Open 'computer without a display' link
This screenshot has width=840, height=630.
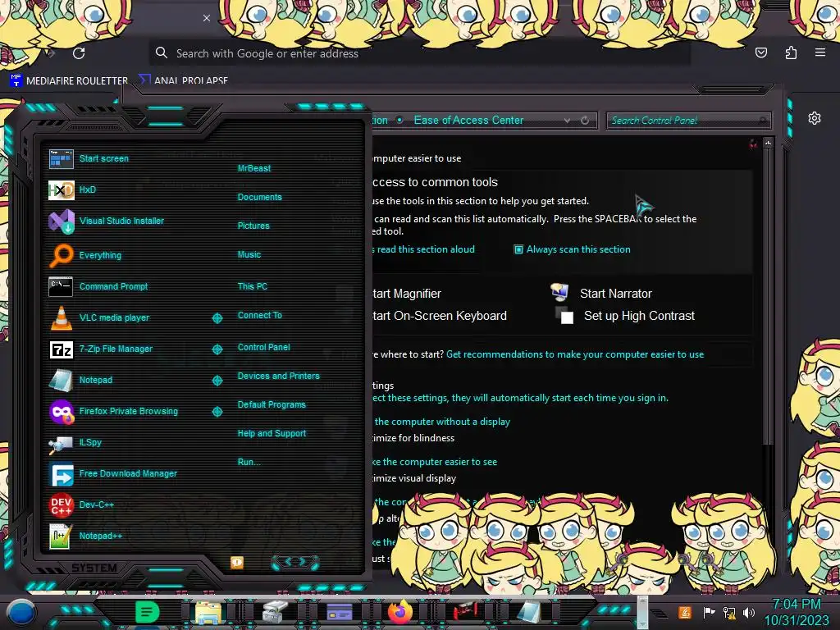tap(442, 422)
